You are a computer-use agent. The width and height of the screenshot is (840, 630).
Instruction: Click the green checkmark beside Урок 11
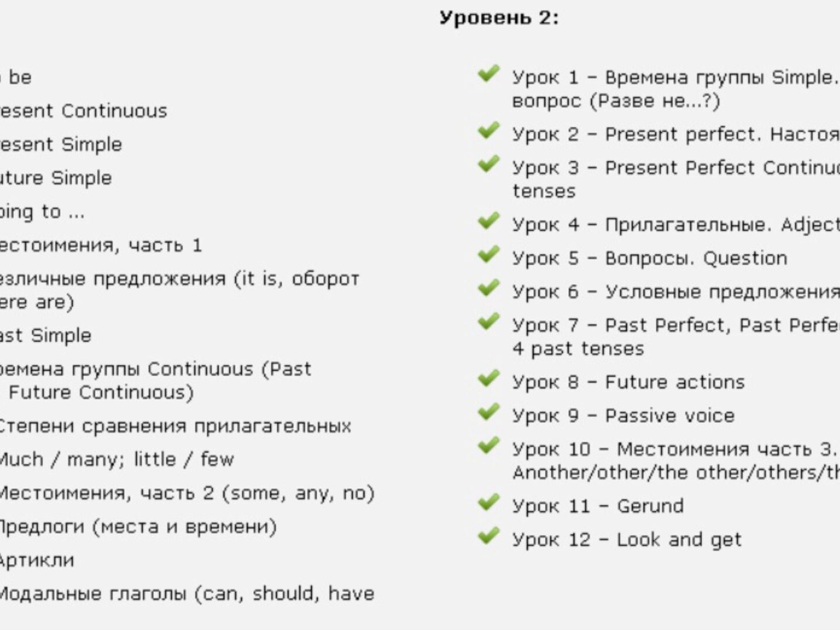(488, 503)
